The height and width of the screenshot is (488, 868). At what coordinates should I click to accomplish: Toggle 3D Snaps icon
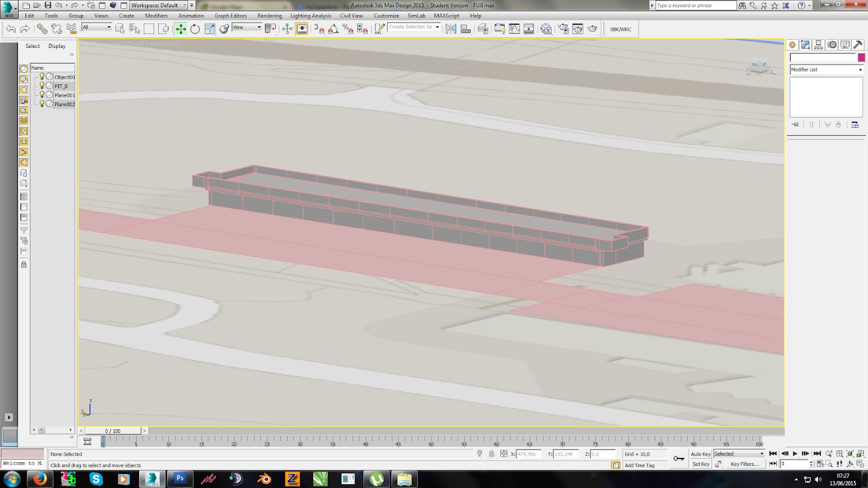319,29
